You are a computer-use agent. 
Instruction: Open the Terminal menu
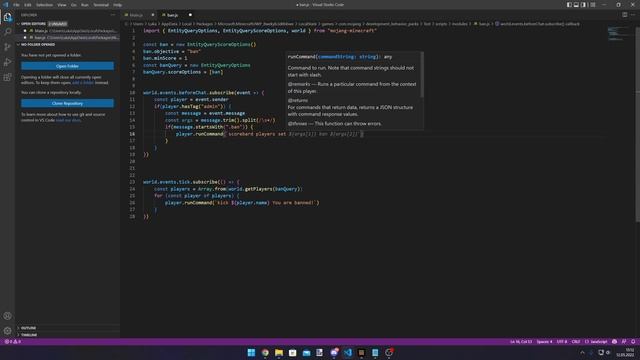coord(101,5)
